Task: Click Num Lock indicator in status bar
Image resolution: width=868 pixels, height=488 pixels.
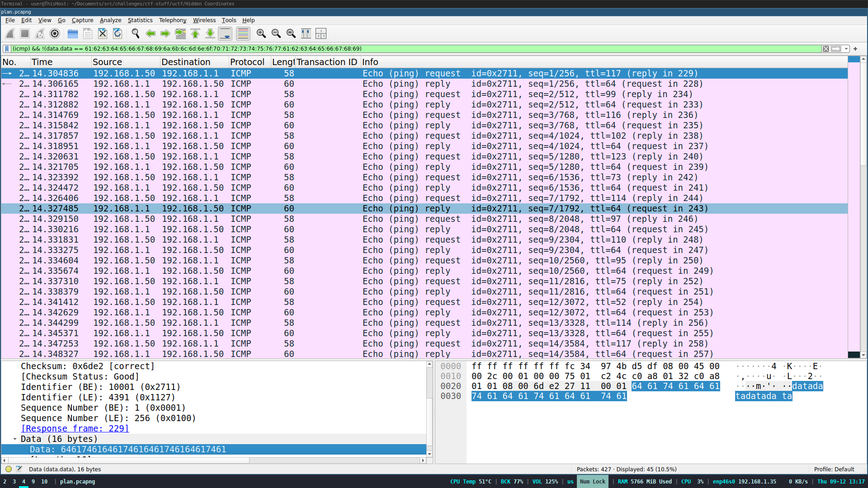Action: (592, 482)
